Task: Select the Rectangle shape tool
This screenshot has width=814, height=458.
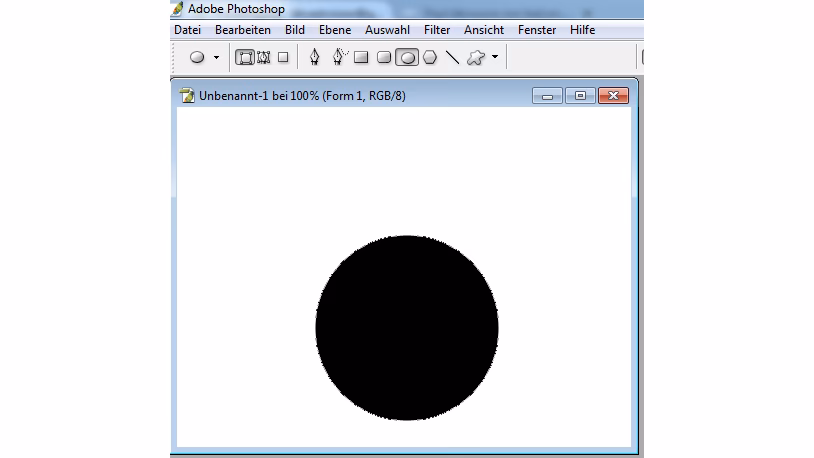Action: coord(361,57)
